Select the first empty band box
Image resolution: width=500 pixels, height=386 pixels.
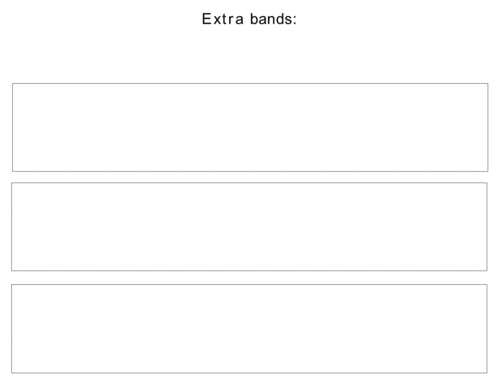tap(250, 127)
